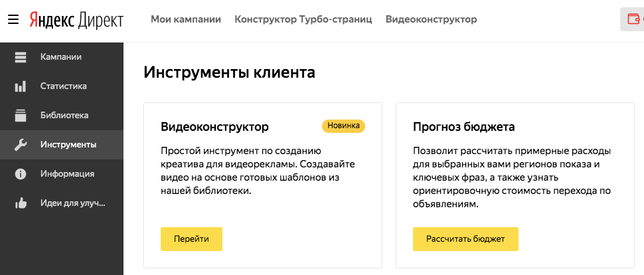Open the hamburger menu icon
The image size is (644, 275).
tap(13, 19)
